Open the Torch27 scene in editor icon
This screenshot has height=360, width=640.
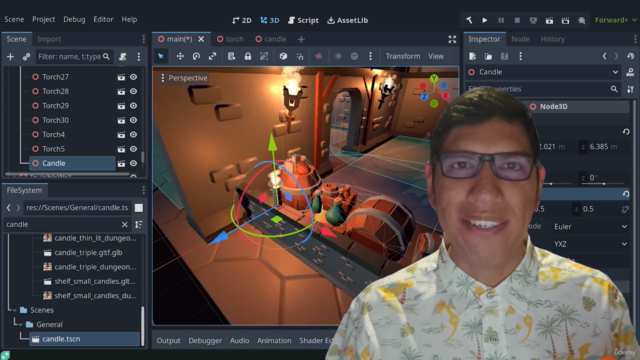click(x=121, y=77)
